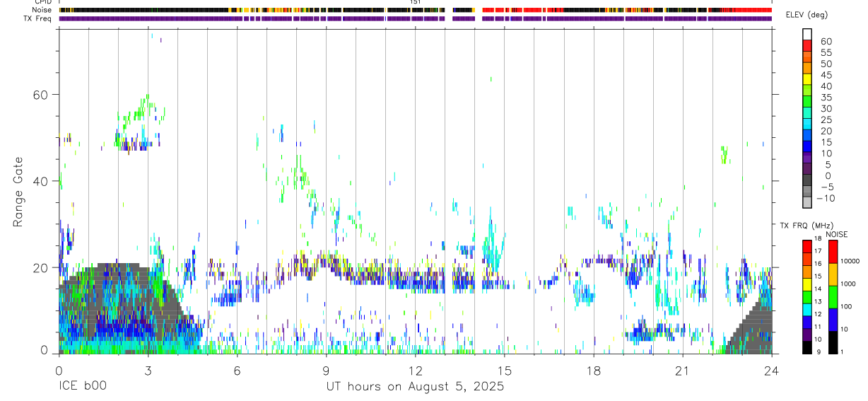Pick the cyan segment of the ELEV color bar

[x=807, y=124]
